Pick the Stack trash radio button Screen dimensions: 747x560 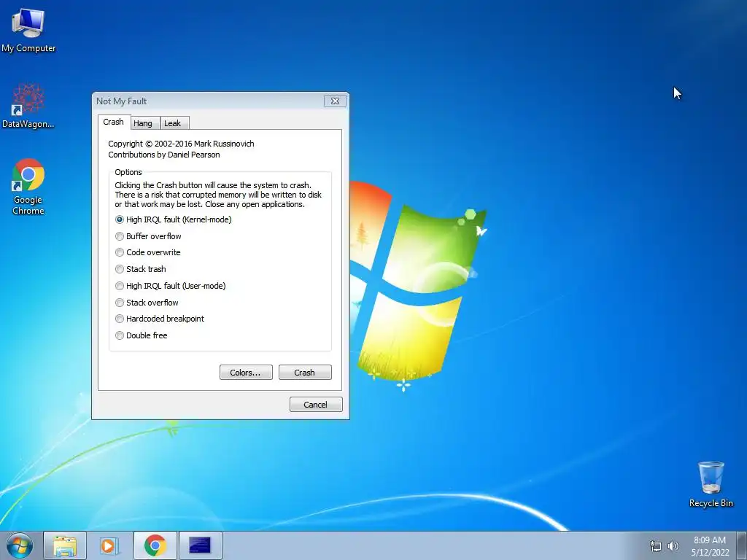coord(141,269)
